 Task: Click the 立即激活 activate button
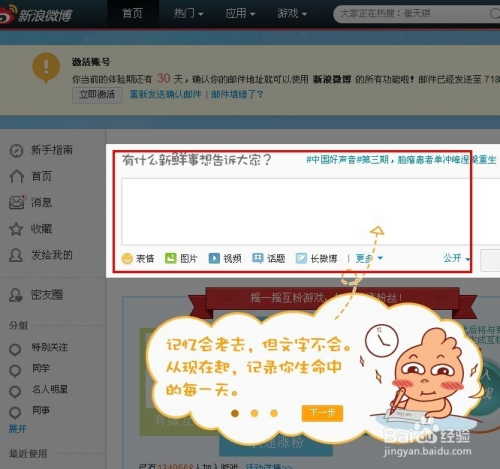pyautogui.click(x=97, y=95)
